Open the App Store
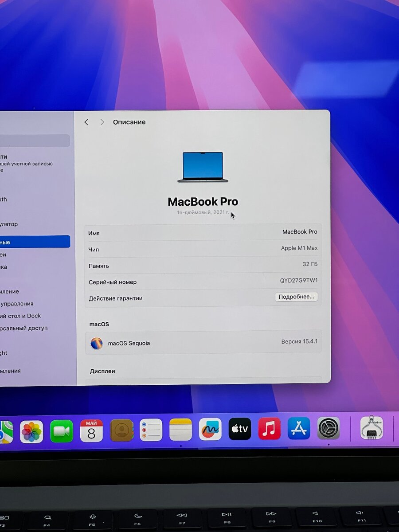Screen dimensions: 399x532 point(298,429)
